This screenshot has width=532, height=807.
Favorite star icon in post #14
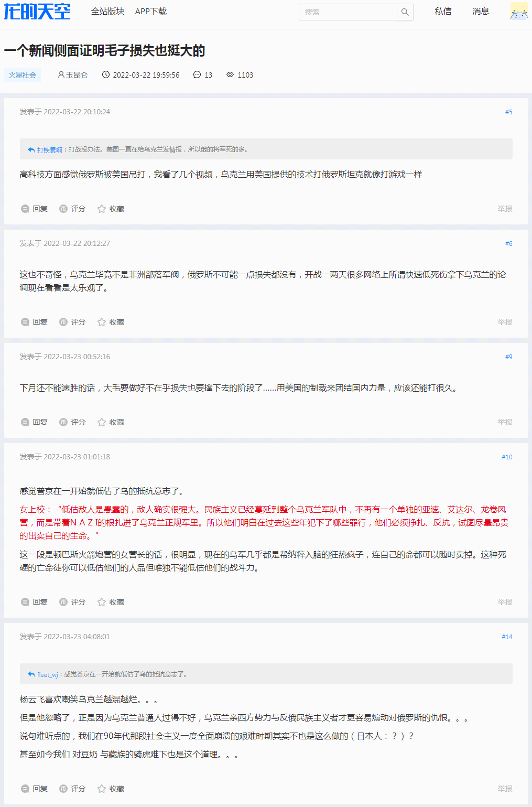point(102,789)
